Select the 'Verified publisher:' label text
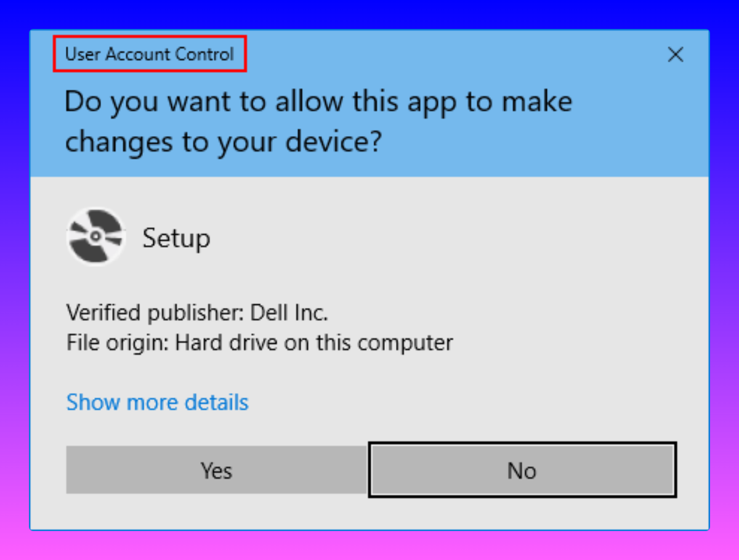This screenshot has width=739, height=560. tap(155, 313)
